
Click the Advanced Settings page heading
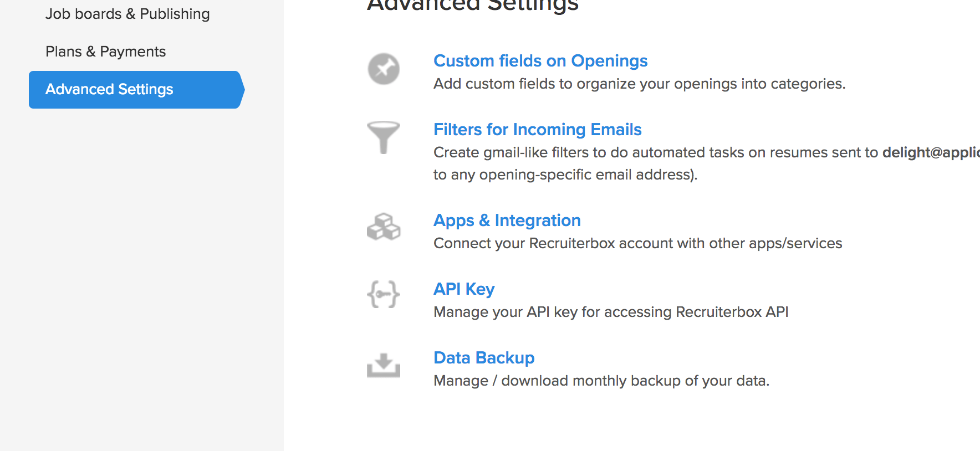(x=473, y=6)
